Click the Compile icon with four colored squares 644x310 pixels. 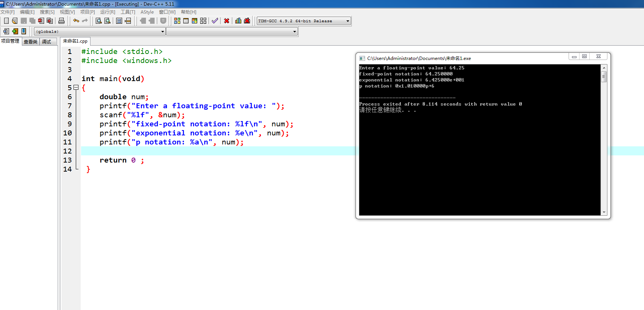pos(177,21)
